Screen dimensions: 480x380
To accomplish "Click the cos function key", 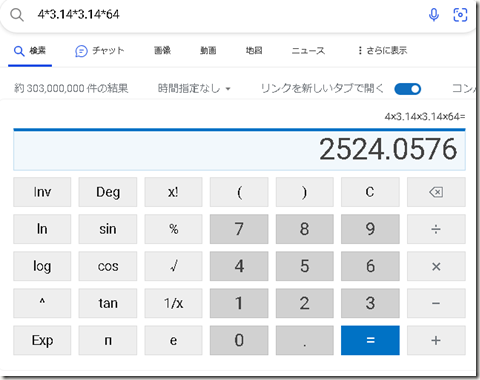I will [x=108, y=266].
